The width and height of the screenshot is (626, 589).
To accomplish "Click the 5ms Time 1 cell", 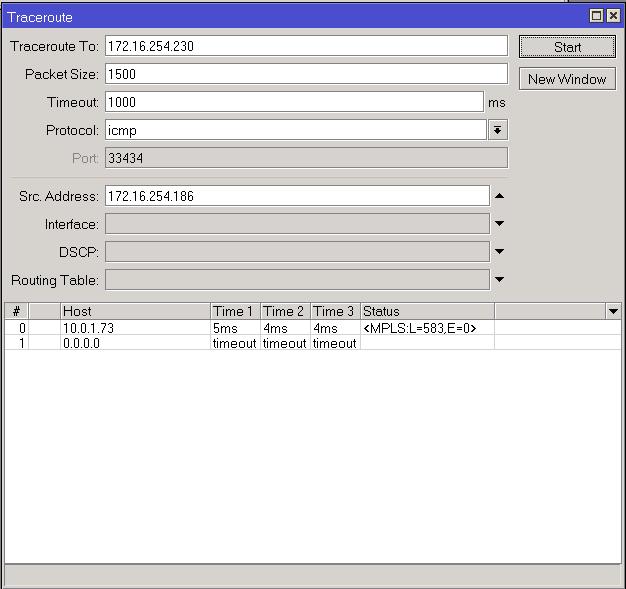I will pyautogui.click(x=235, y=328).
